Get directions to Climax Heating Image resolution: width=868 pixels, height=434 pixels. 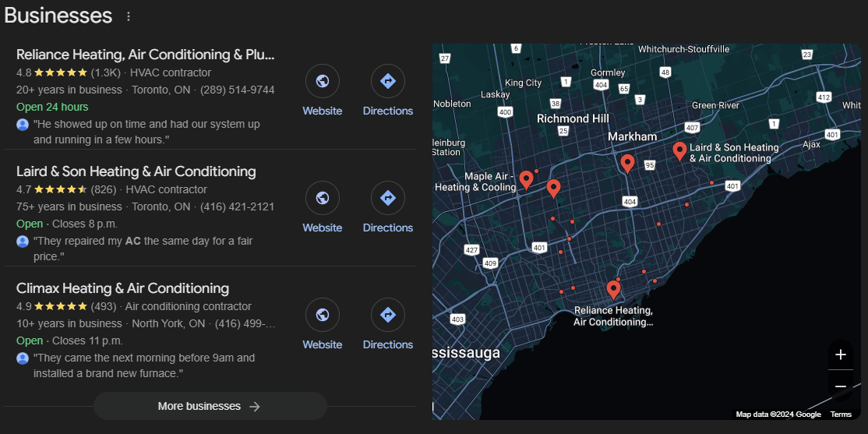387,316
